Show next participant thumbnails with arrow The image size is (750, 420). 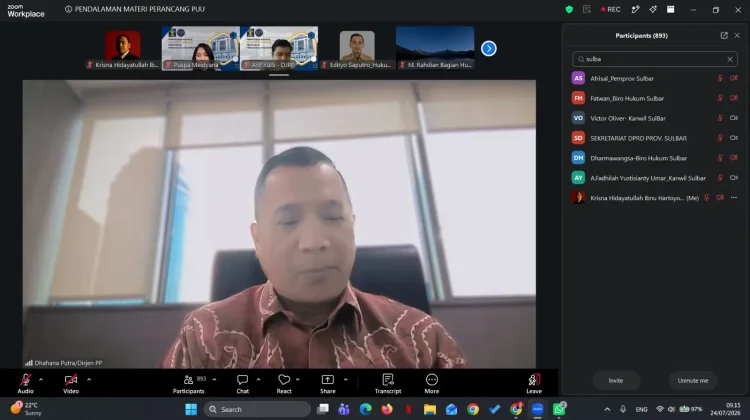(488, 48)
